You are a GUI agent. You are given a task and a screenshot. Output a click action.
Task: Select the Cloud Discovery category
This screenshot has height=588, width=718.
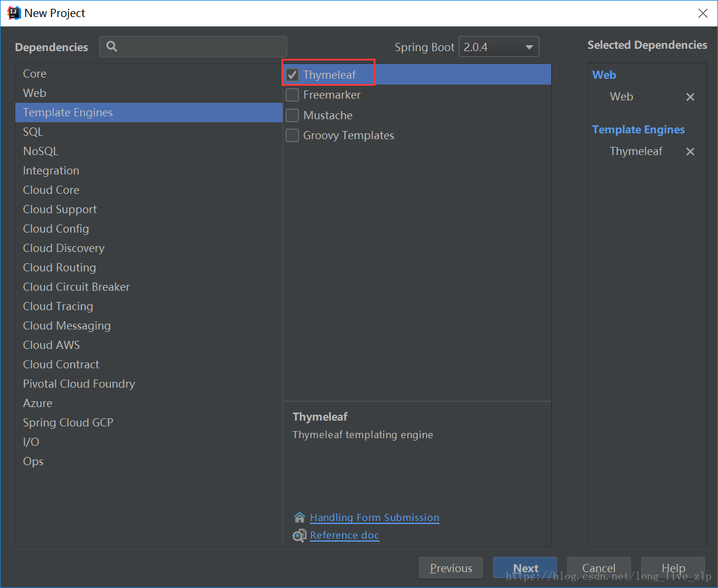point(149,248)
